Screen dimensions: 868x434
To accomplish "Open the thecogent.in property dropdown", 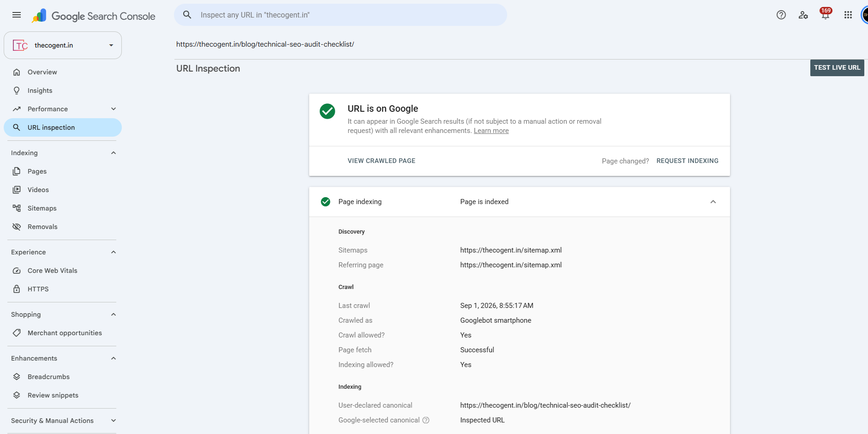I will click(111, 45).
